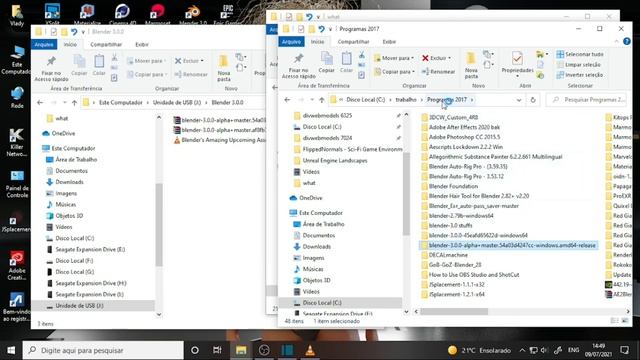Image resolution: width=640 pixels, height=360 pixels.
Task: Click trabalho in the Programas 2017 address bar
Action: [406, 100]
